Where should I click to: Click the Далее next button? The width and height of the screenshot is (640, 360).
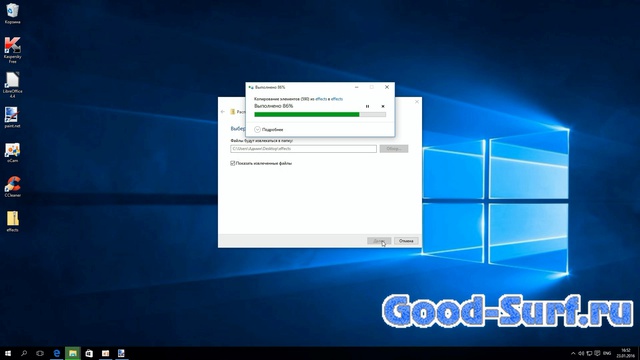[x=379, y=241]
